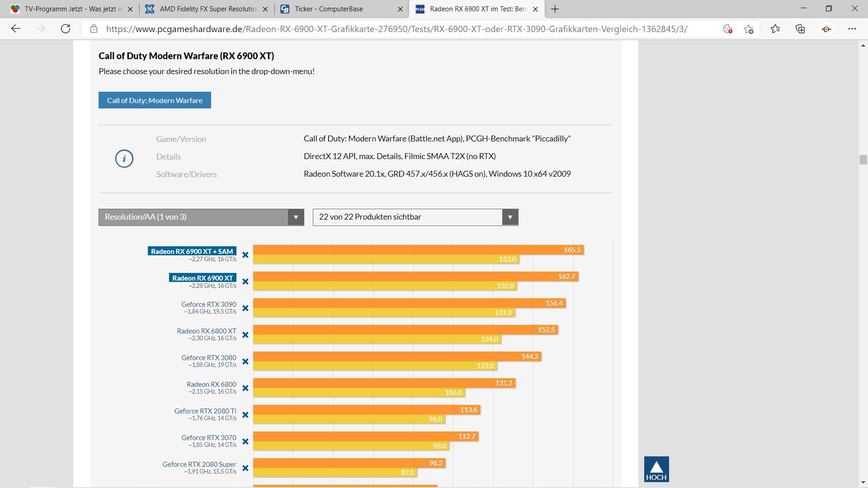Switch to AMD Fidelity FX Super Resolution tab
This screenshot has height=488, width=868.
[x=208, y=9]
